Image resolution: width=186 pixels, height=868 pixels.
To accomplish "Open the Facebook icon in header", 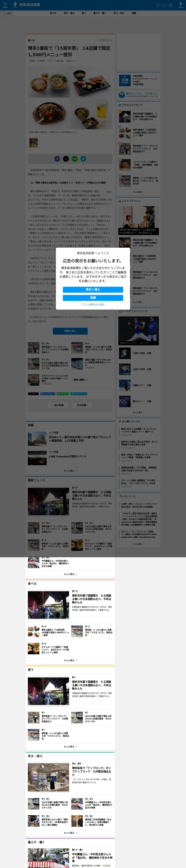I will (x=158, y=5).
